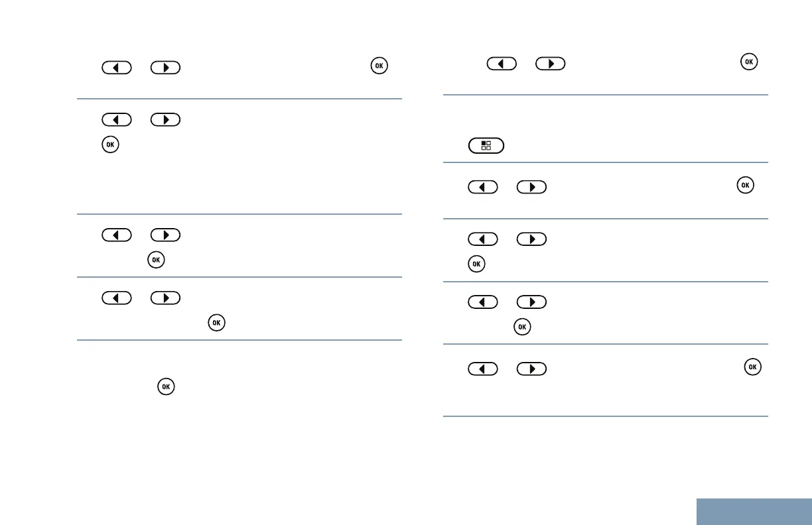Click the standalone OK icon with no arrow keys
This screenshot has width=812, height=525.
click(x=166, y=386)
